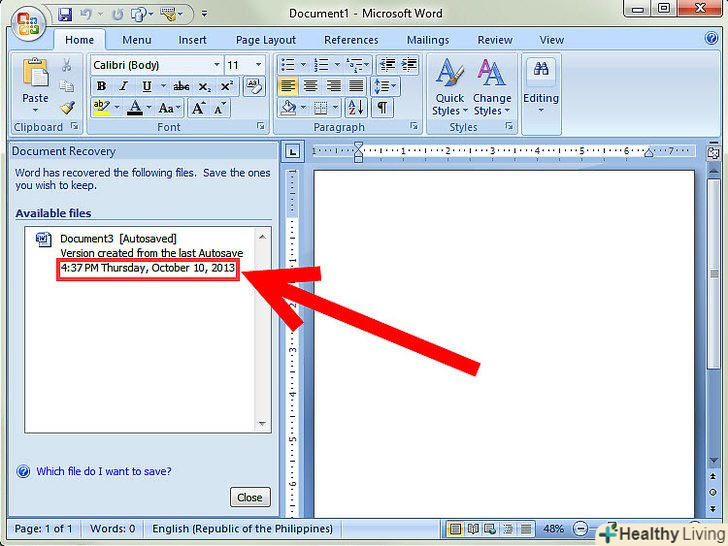This screenshot has width=728, height=546.
Task: Toggle Subscript formatting
Action: [x=204, y=86]
